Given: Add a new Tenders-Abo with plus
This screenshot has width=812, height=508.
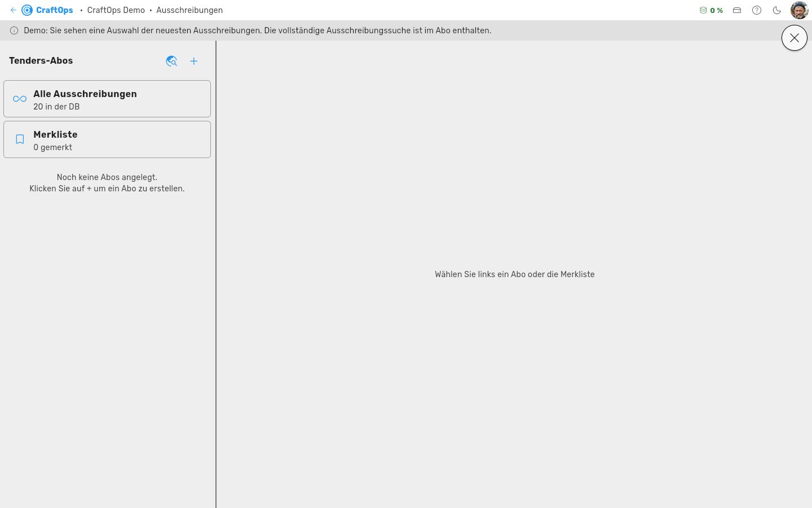Looking at the screenshot, I should [194, 61].
